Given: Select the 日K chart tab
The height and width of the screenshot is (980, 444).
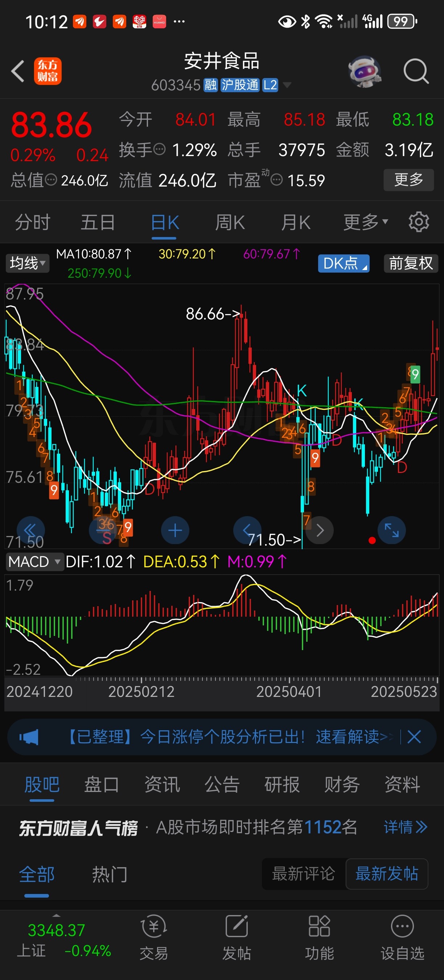Looking at the screenshot, I should pyautogui.click(x=165, y=222).
